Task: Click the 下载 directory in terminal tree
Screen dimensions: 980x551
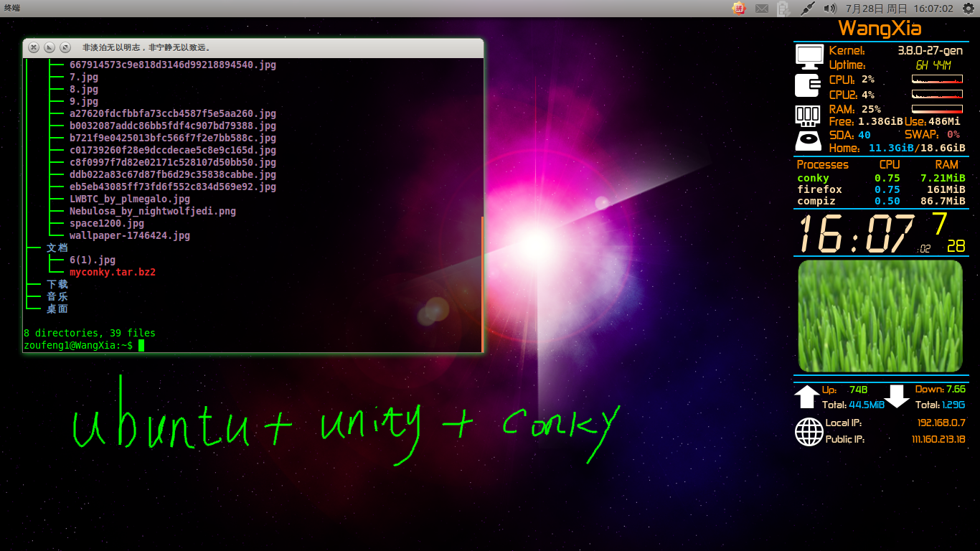Action: point(57,284)
